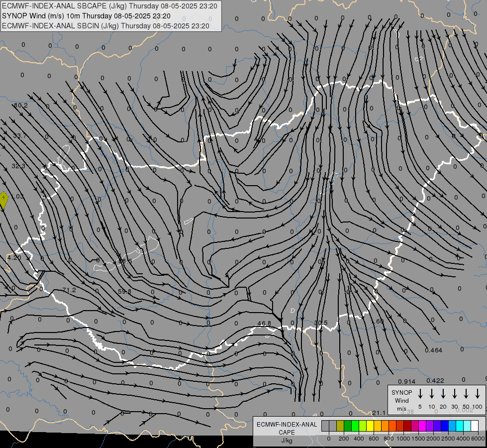Pick the lime swatch right of the 400 tick
Screen dimensions: 487x448
[363, 426]
